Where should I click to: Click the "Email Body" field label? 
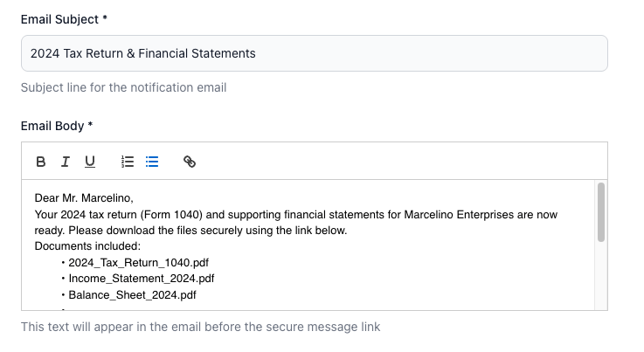[x=53, y=126]
